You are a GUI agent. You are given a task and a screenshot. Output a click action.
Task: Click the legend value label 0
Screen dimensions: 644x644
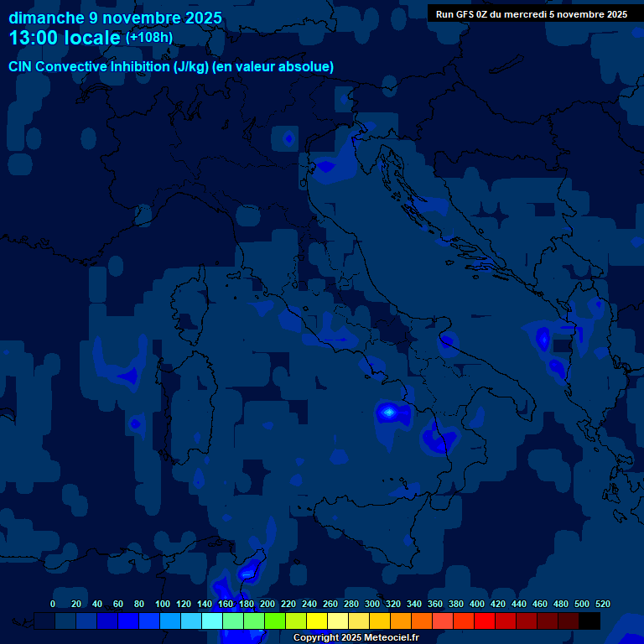pos(53,605)
